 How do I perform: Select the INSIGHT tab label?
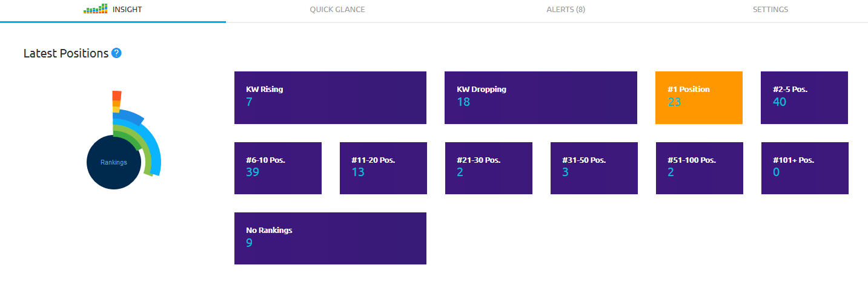click(127, 10)
